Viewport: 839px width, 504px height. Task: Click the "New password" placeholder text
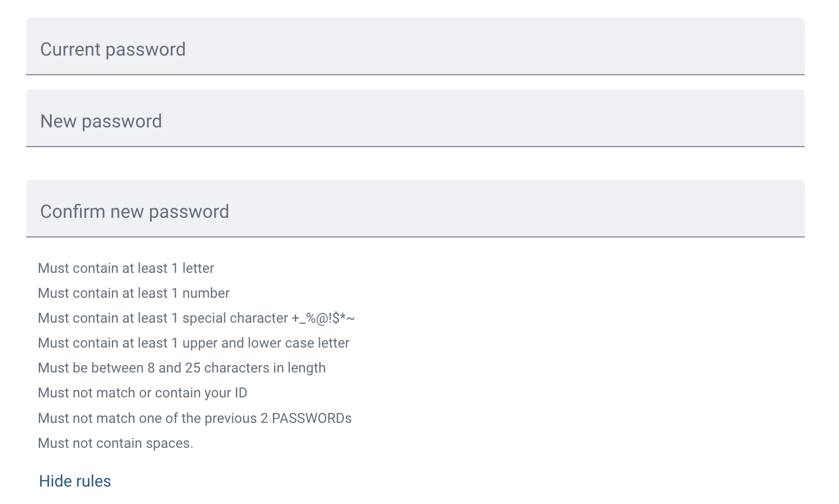(x=101, y=121)
